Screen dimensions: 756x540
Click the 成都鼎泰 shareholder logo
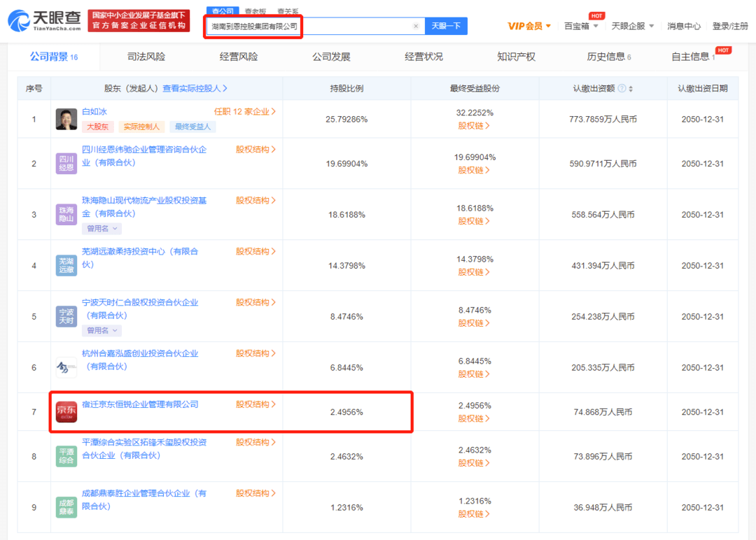(x=66, y=507)
